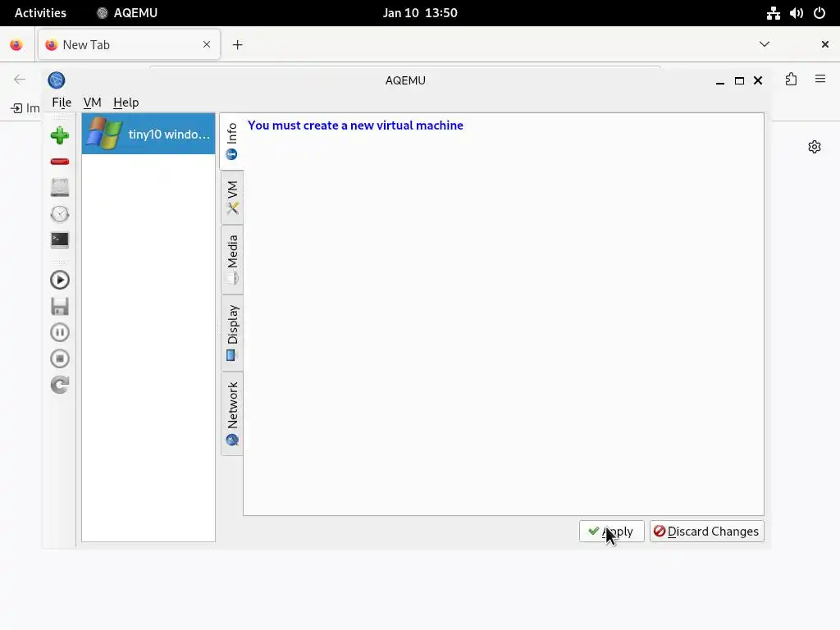Click the AQEMU logo in title bar
840x630 pixels.
click(x=57, y=80)
